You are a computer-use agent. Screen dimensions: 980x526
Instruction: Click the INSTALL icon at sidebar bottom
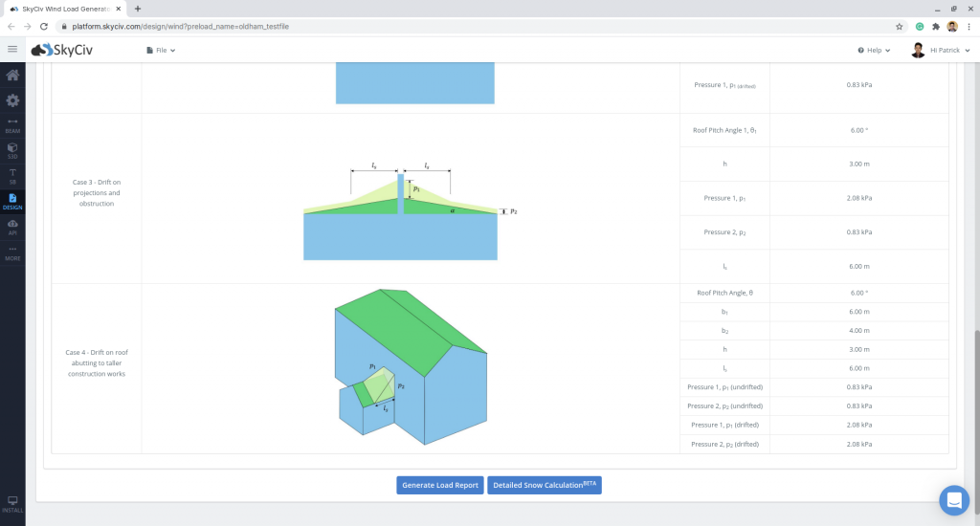[12, 504]
